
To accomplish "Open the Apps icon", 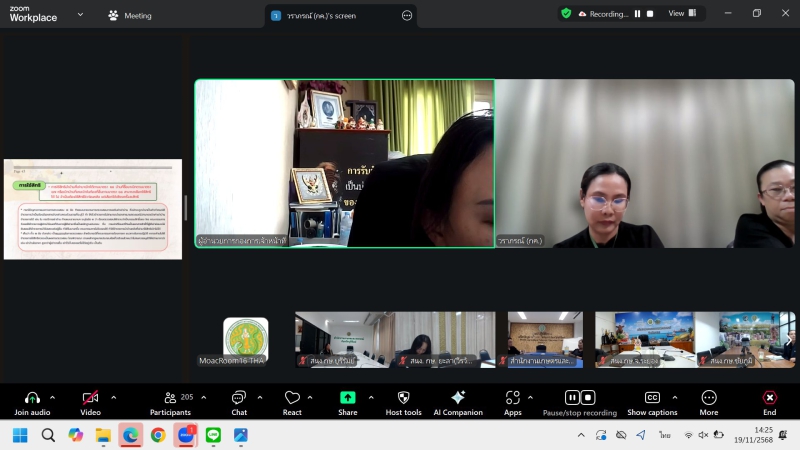I will 512,398.
